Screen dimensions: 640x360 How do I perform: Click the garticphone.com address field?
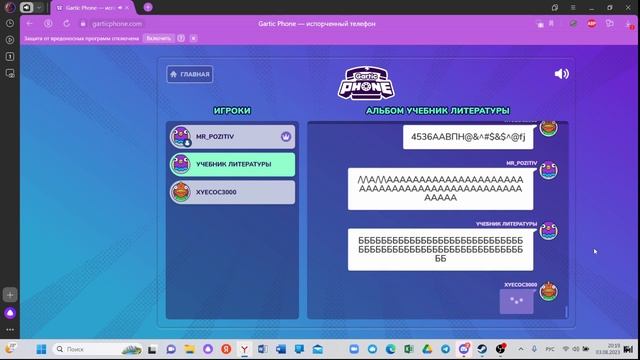tap(117, 24)
